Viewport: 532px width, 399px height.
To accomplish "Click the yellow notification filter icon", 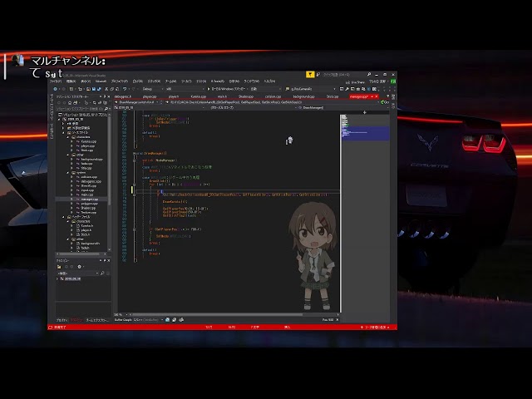I will [310, 74].
